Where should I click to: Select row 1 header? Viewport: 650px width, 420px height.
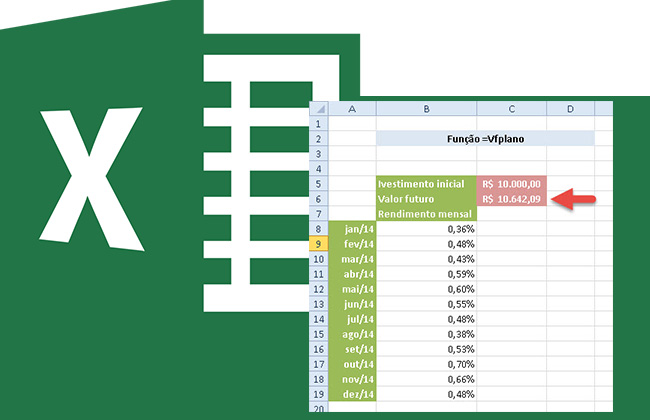point(319,124)
